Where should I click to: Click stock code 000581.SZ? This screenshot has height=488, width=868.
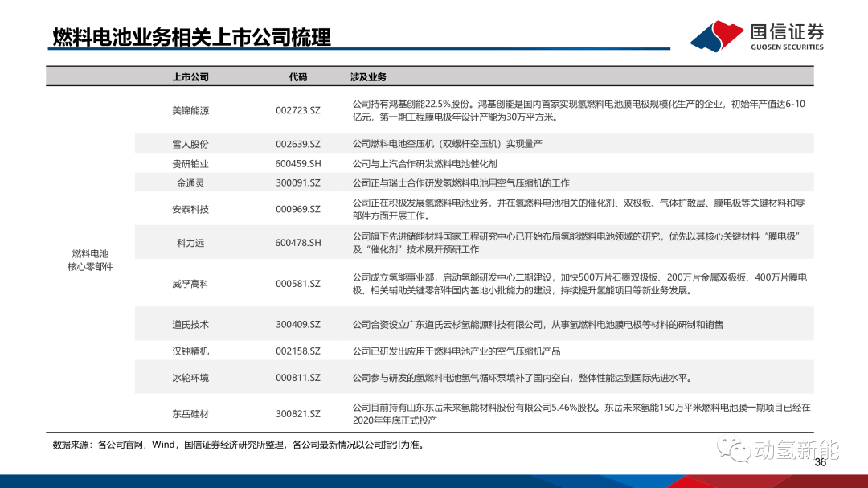pyautogui.click(x=298, y=284)
